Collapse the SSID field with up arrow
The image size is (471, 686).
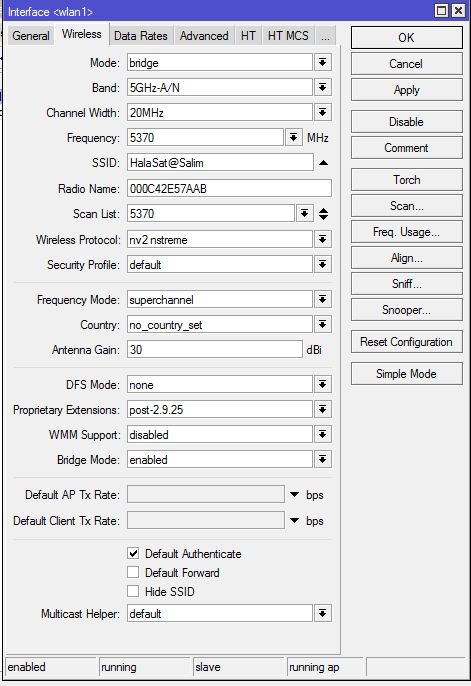[x=323, y=163]
